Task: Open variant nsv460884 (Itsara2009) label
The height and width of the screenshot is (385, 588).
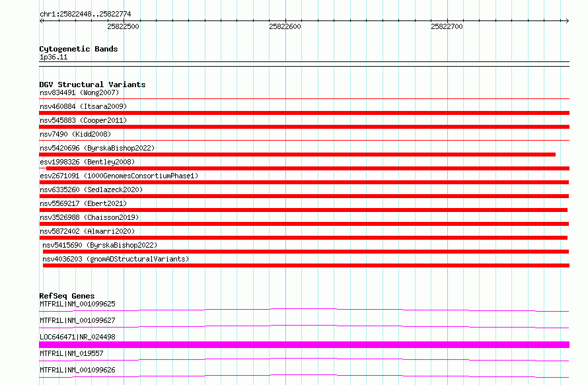Action: tap(83, 106)
